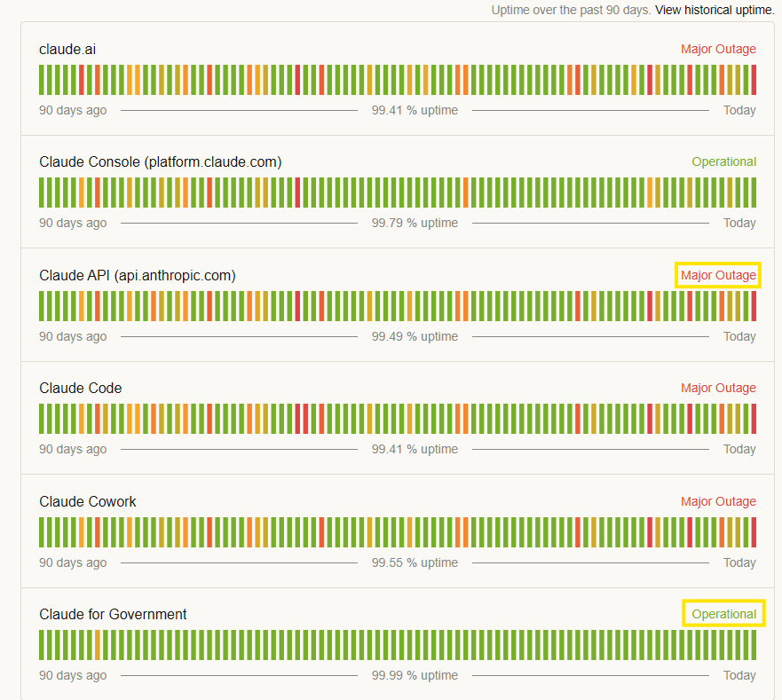Click the '99.41 % uptime' value under Claude Code
This screenshot has width=782, height=700.
tap(415, 449)
